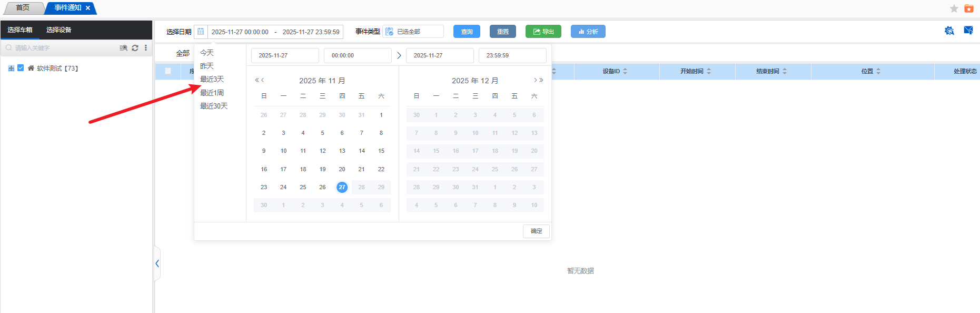Switch to the 首页 tab

(23, 8)
